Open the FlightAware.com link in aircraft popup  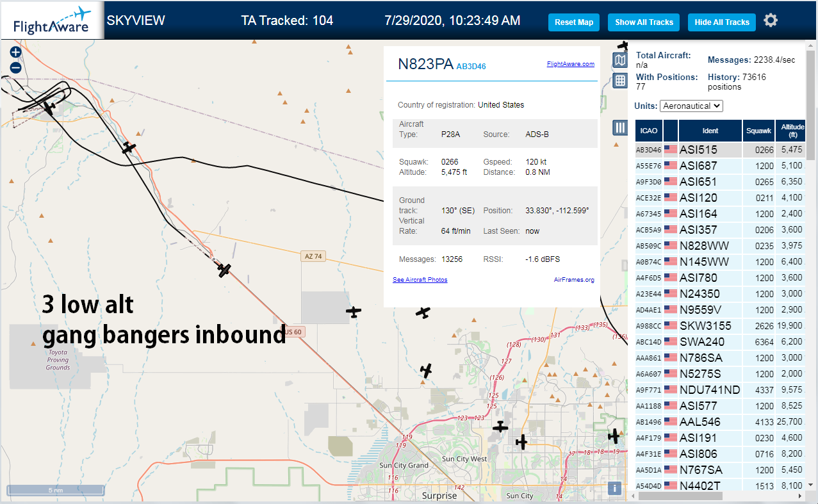pyautogui.click(x=571, y=64)
